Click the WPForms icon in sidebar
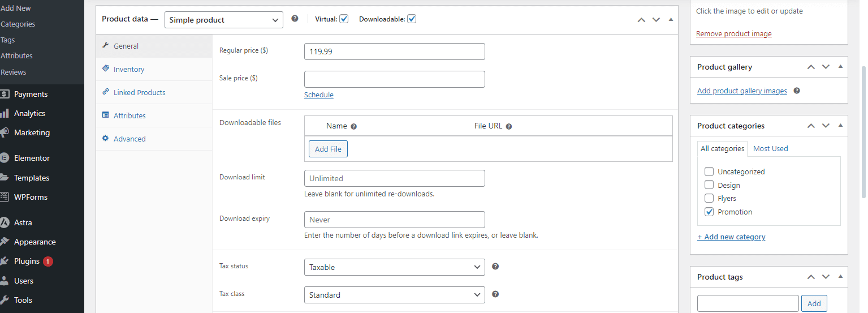 5,197
